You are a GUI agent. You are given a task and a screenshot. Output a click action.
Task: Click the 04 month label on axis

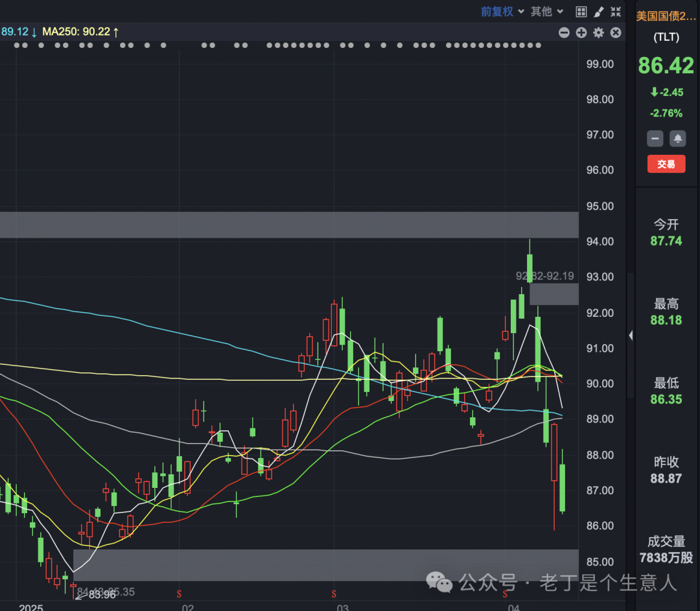pyautogui.click(x=514, y=608)
